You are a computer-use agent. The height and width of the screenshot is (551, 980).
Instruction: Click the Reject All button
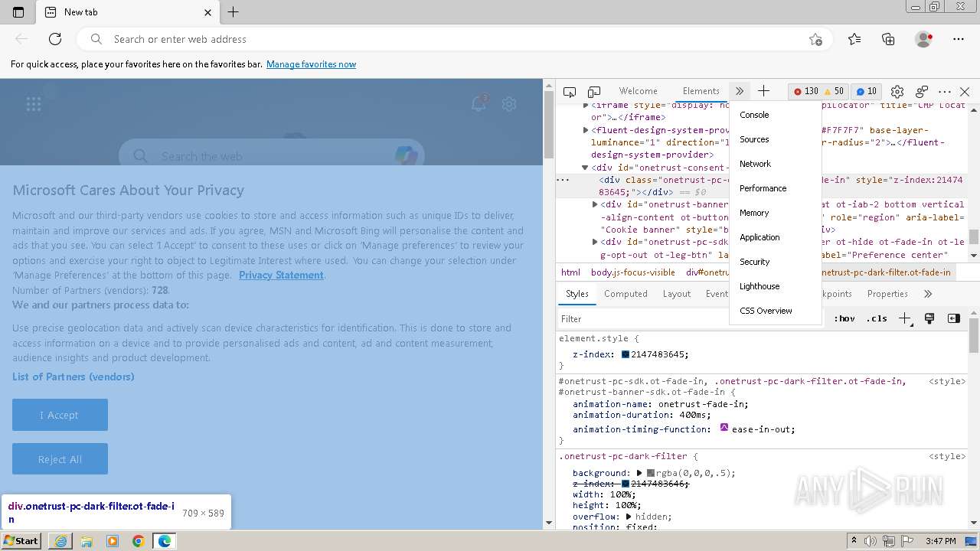click(x=60, y=459)
